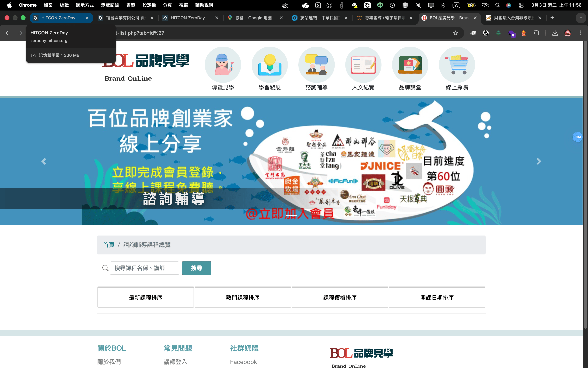Click the 首頁 breadcrumb link
The width and height of the screenshot is (588, 368).
point(109,245)
